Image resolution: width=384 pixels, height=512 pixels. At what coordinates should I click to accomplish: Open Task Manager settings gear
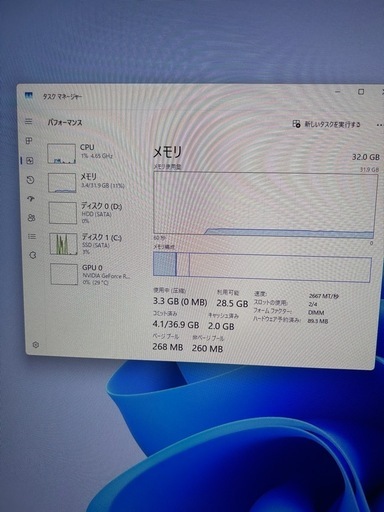click(x=36, y=345)
